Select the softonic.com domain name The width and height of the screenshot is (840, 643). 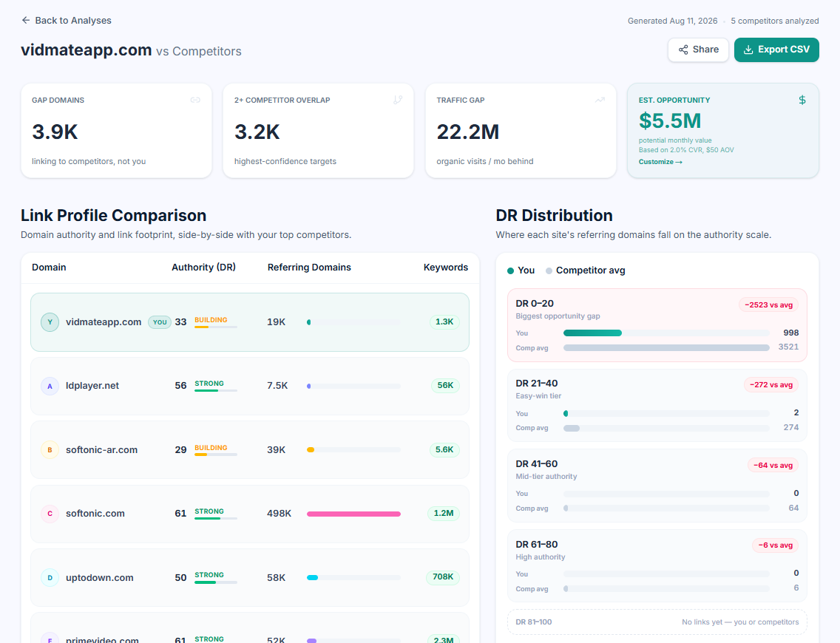click(95, 514)
